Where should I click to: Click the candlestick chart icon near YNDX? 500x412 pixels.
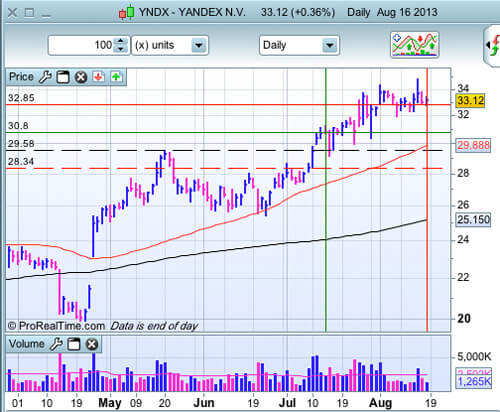(x=126, y=13)
